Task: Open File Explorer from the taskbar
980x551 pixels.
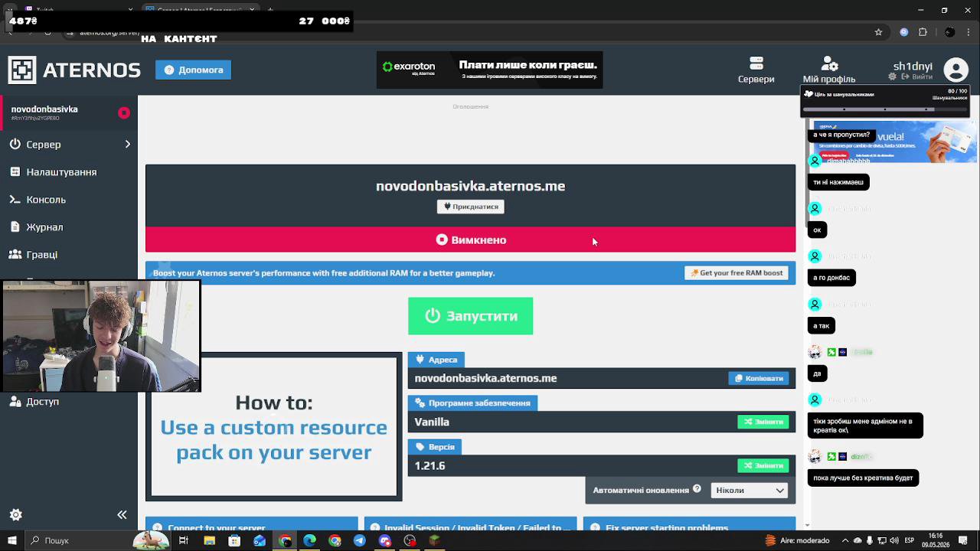Action: tap(209, 540)
